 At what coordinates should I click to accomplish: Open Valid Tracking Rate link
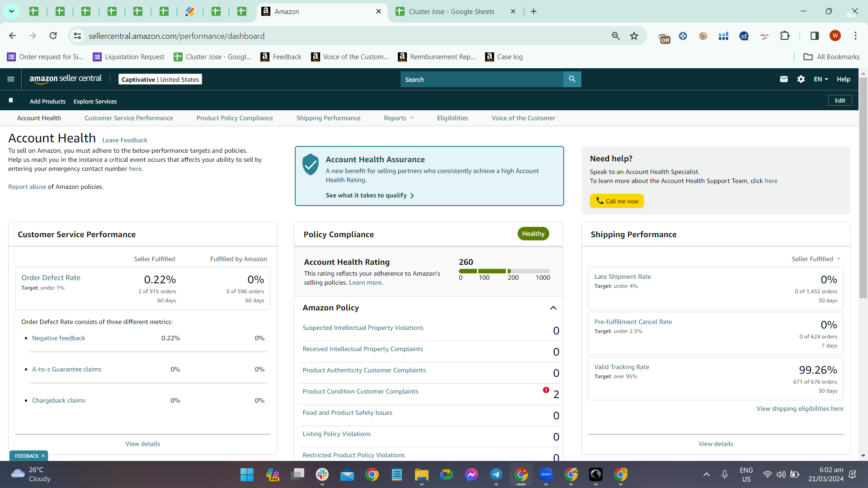pyautogui.click(x=622, y=367)
